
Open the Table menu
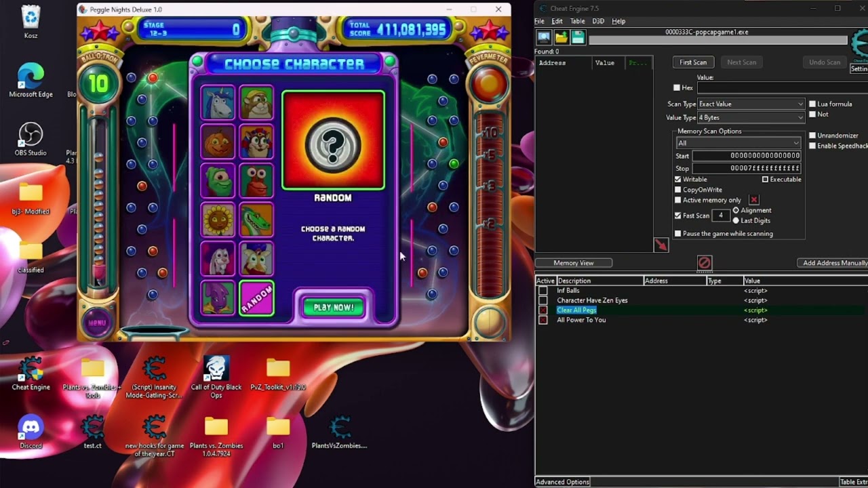coord(577,21)
